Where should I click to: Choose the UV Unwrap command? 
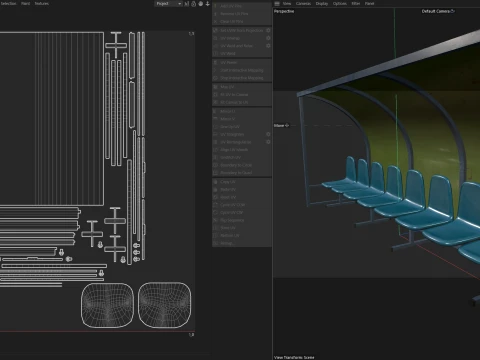point(242,38)
